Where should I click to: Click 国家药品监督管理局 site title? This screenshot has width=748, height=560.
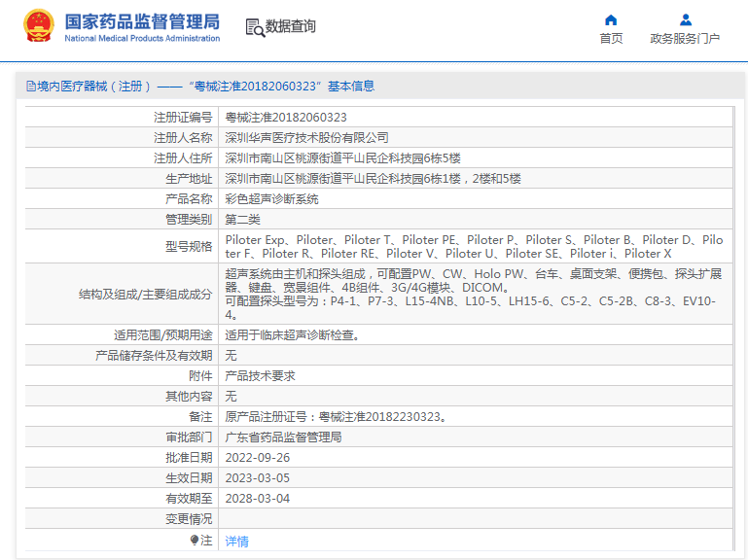point(142,22)
